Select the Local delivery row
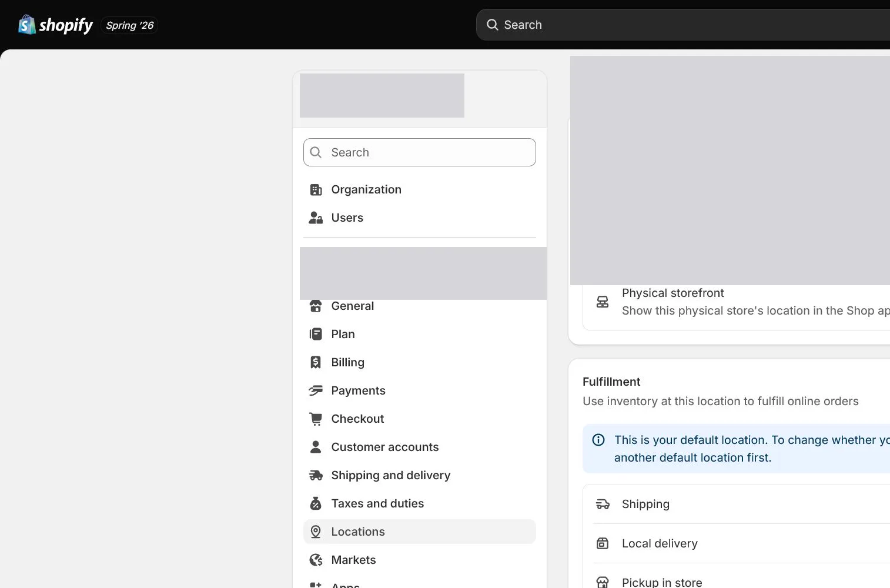890x588 pixels. tap(737, 543)
